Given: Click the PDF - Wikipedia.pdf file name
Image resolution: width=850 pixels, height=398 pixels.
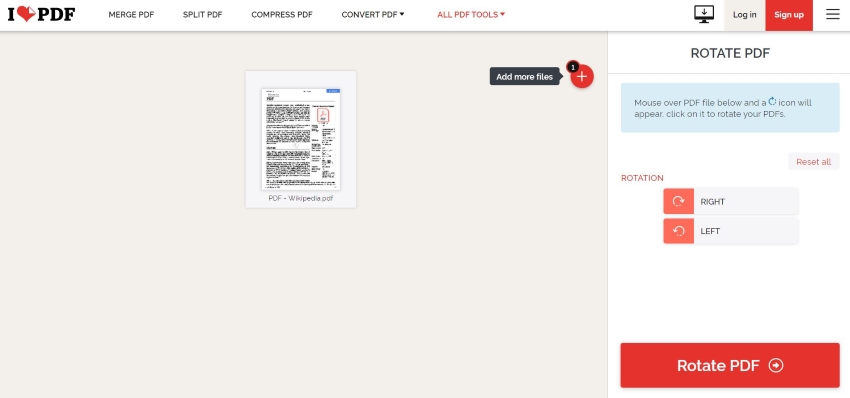Looking at the screenshot, I should [x=301, y=198].
